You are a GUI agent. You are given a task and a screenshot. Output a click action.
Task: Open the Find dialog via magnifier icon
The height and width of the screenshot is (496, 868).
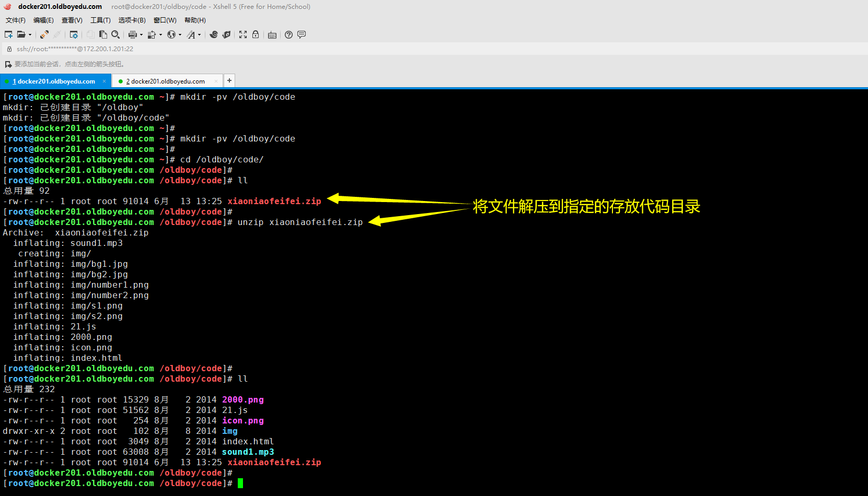pos(116,34)
